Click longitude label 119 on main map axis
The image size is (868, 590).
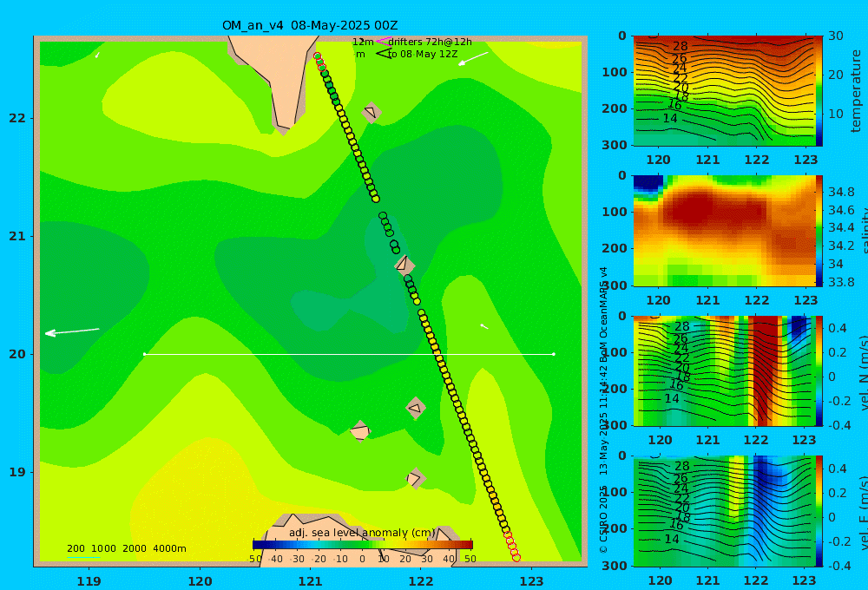[x=89, y=581]
